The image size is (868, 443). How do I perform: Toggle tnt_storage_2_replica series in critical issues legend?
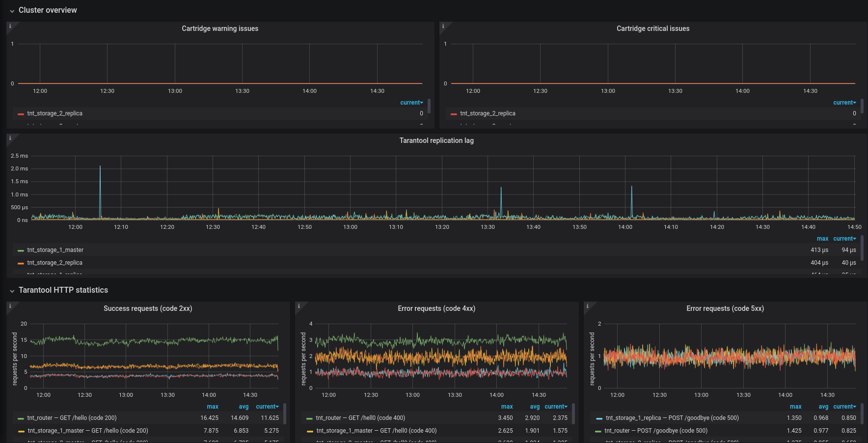point(488,113)
